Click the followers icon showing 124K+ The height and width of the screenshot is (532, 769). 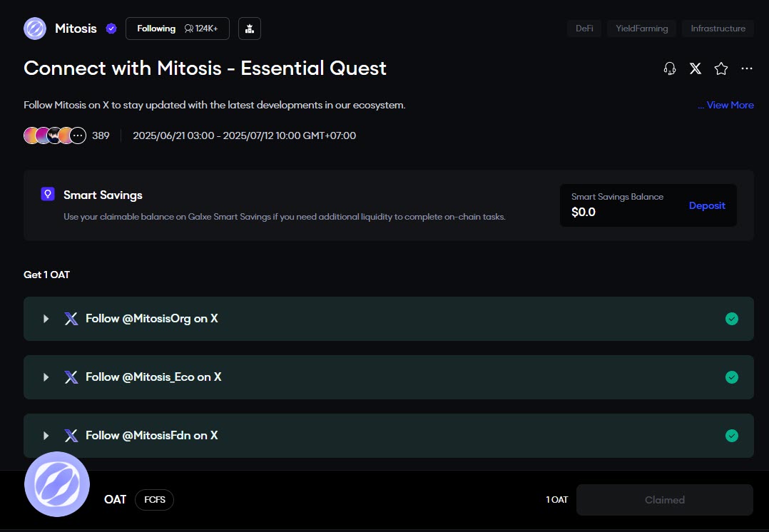point(189,29)
